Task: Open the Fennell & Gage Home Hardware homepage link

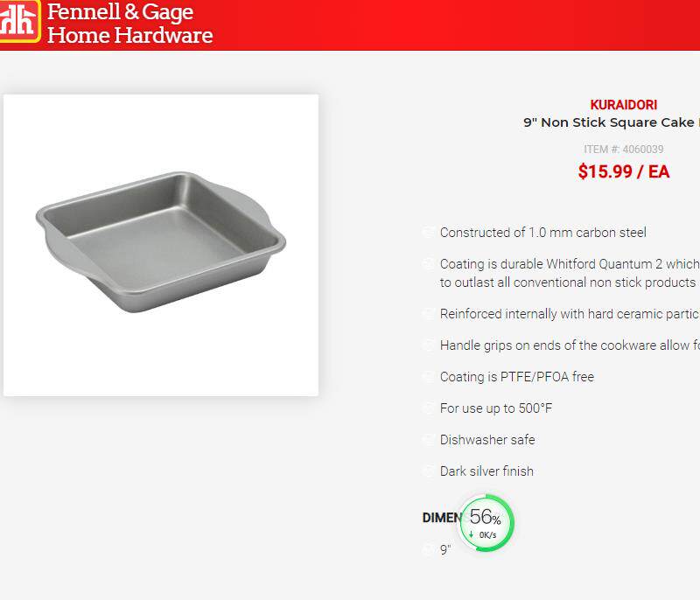Action: 129,24
